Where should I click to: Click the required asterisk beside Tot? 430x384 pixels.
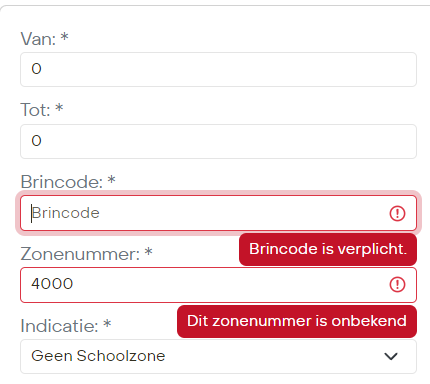[59, 108]
